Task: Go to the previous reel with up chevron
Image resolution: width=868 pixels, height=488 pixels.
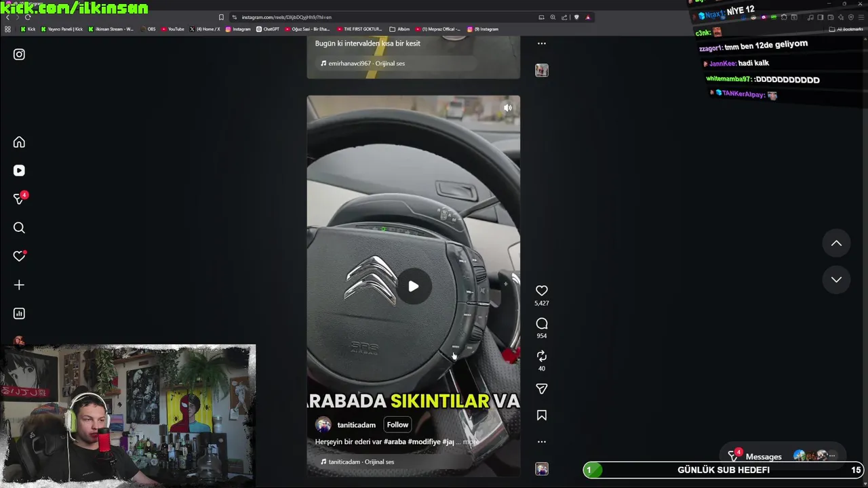Action: 836,243
